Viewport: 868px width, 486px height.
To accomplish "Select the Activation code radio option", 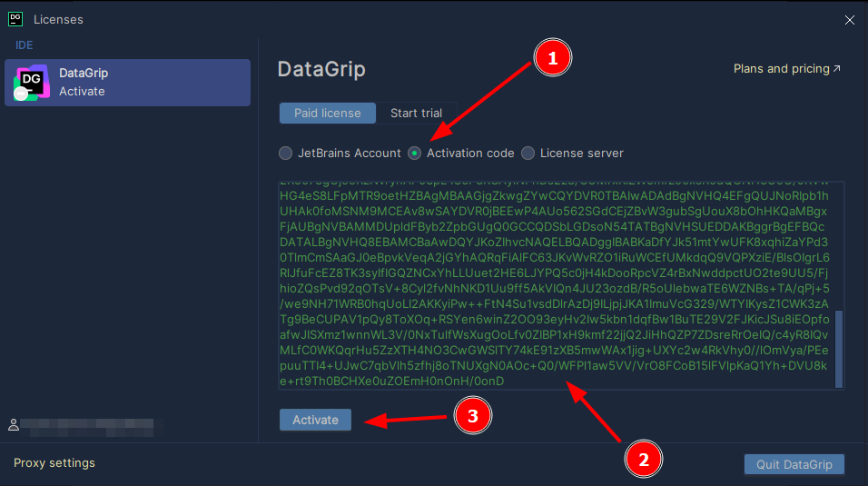I will coord(415,154).
